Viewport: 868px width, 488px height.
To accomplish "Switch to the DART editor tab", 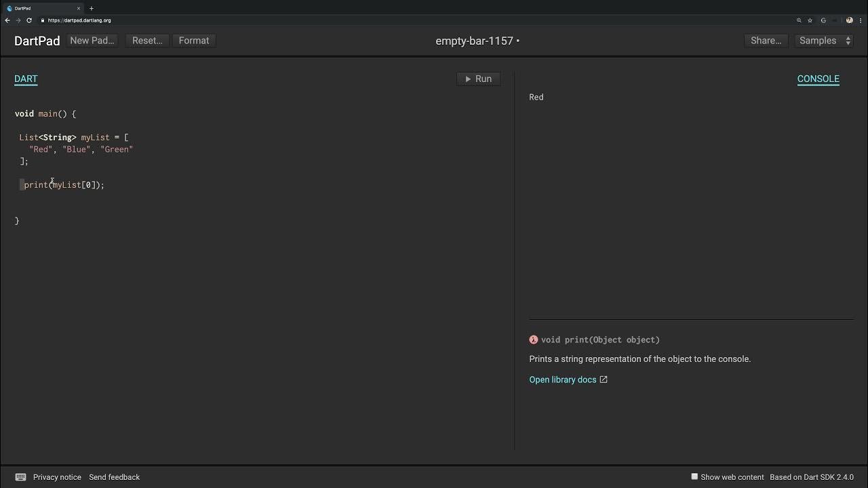I will (26, 79).
